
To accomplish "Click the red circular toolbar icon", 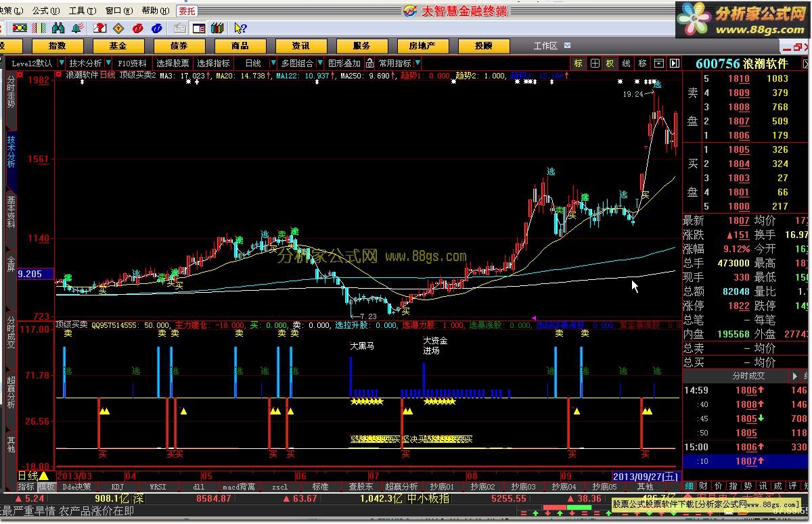I will tap(139, 28).
